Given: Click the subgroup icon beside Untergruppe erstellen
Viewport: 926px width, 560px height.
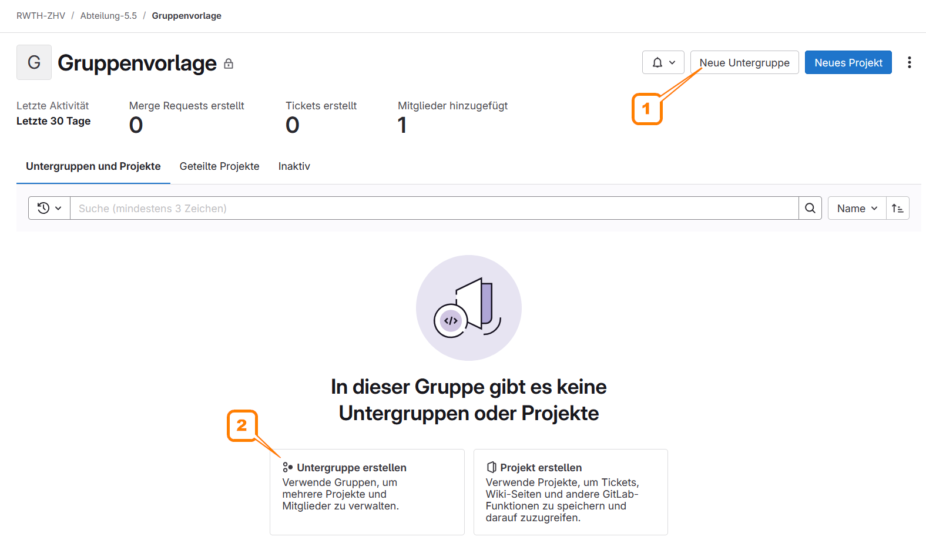Looking at the screenshot, I should coord(287,467).
